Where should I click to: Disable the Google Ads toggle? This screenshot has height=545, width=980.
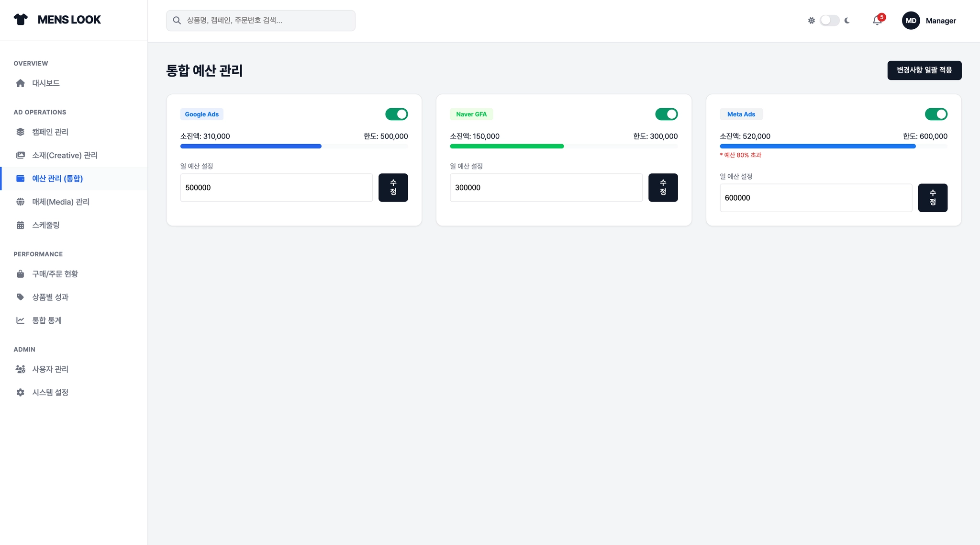[x=396, y=114]
